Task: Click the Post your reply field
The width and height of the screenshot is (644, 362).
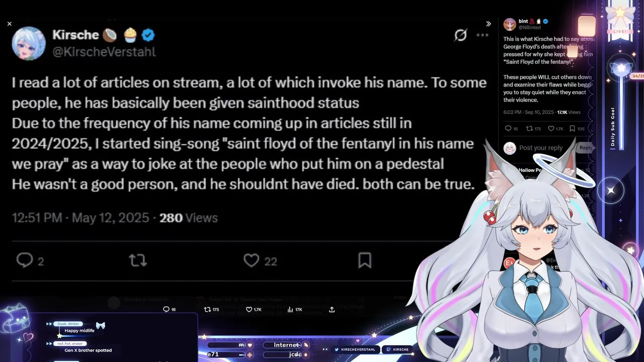Action: tap(541, 148)
